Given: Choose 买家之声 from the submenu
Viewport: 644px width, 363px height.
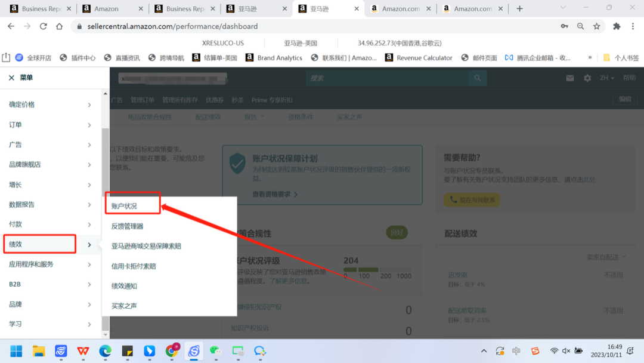Looking at the screenshot, I should pos(124,306).
